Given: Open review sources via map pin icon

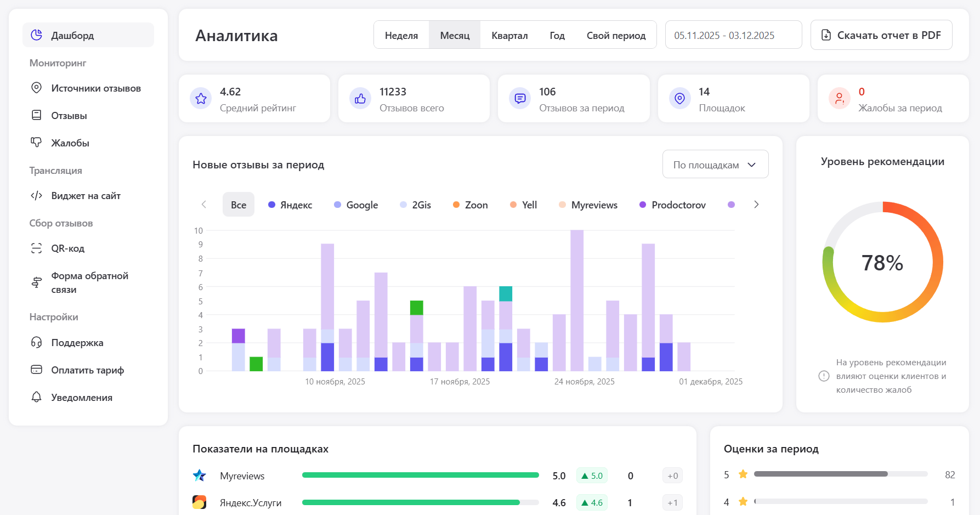Looking at the screenshot, I should click(x=36, y=88).
